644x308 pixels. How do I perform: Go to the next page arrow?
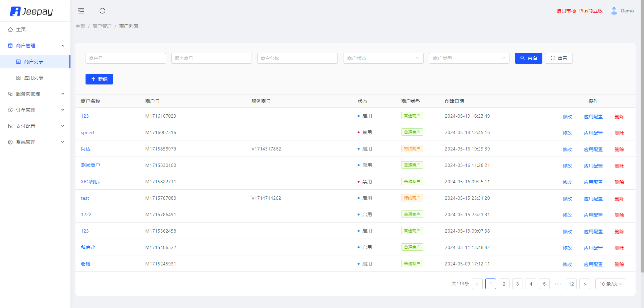click(x=584, y=284)
